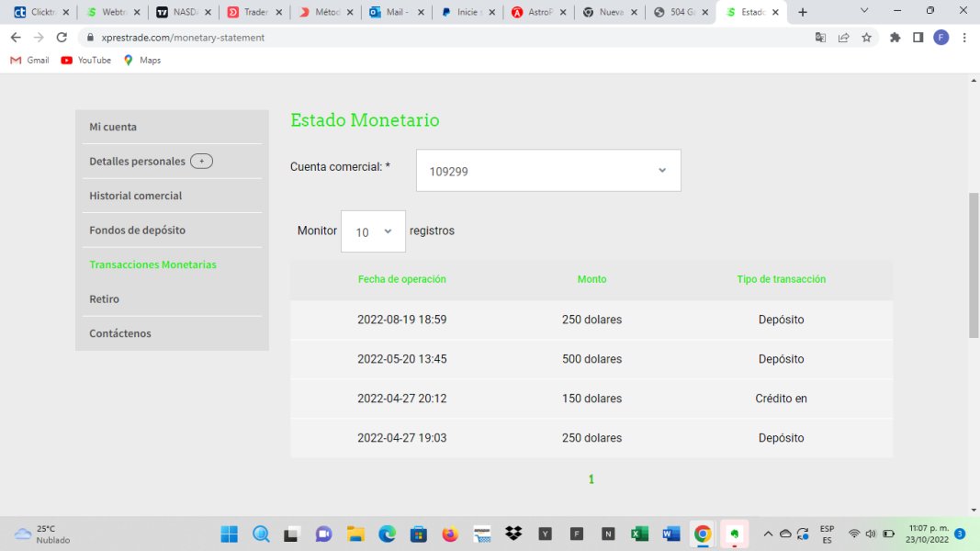Open Chrome's three-dot menu
The width and height of the screenshot is (980, 551).
pos(964,38)
